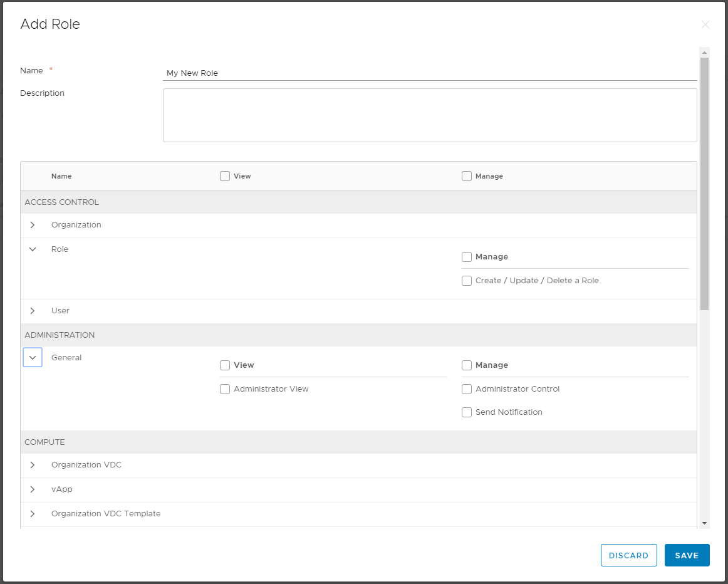Expand the Organization VDC Template section

(32, 514)
